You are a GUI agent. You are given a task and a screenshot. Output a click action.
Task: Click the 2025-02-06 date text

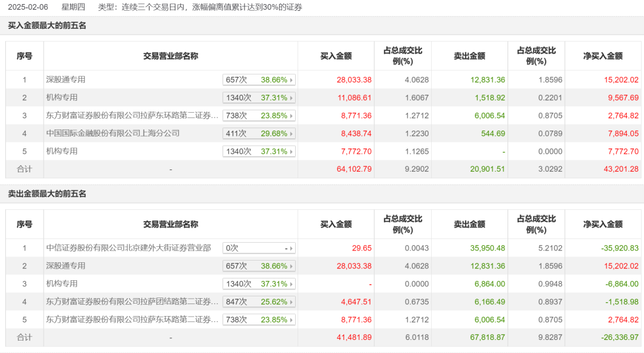27,7
